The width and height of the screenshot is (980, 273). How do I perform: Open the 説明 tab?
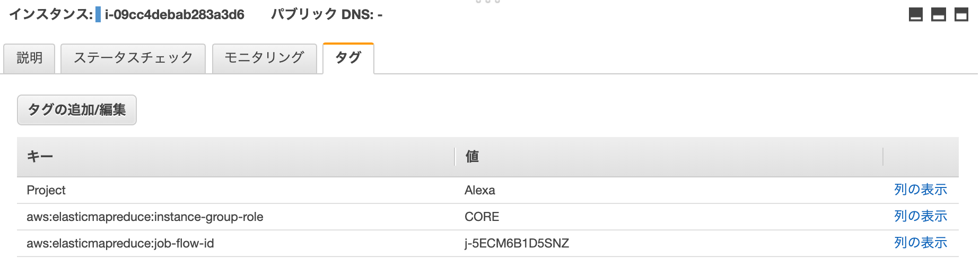pyautogui.click(x=29, y=58)
